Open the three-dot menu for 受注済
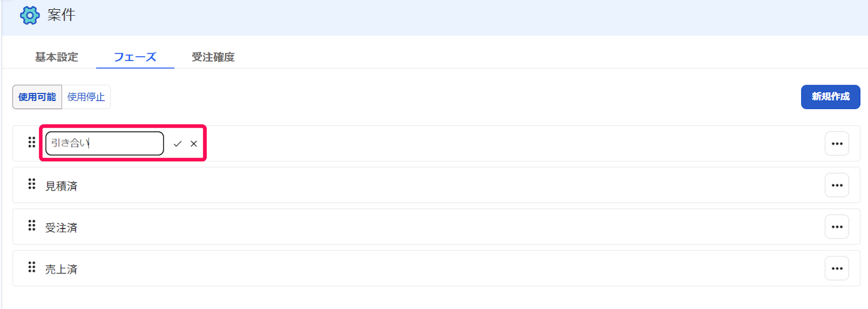Image resolution: width=868 pixels, height=309 pixels. click(837, 227)
